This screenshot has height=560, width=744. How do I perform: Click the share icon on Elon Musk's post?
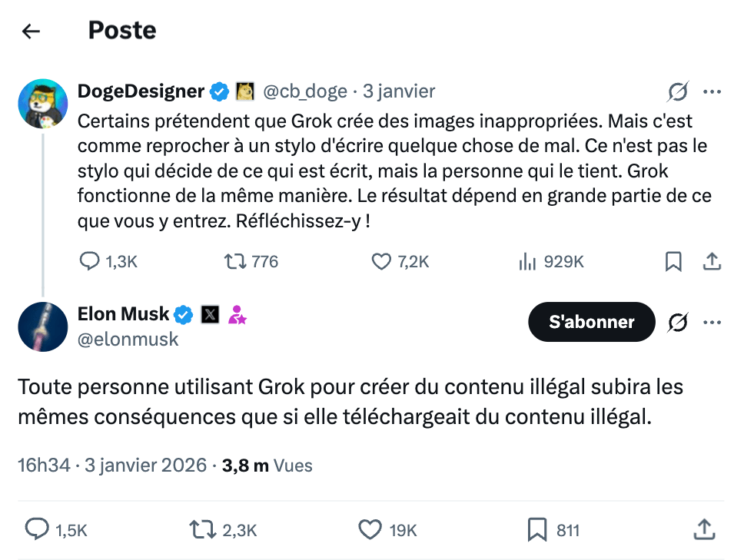coord(704,530)
